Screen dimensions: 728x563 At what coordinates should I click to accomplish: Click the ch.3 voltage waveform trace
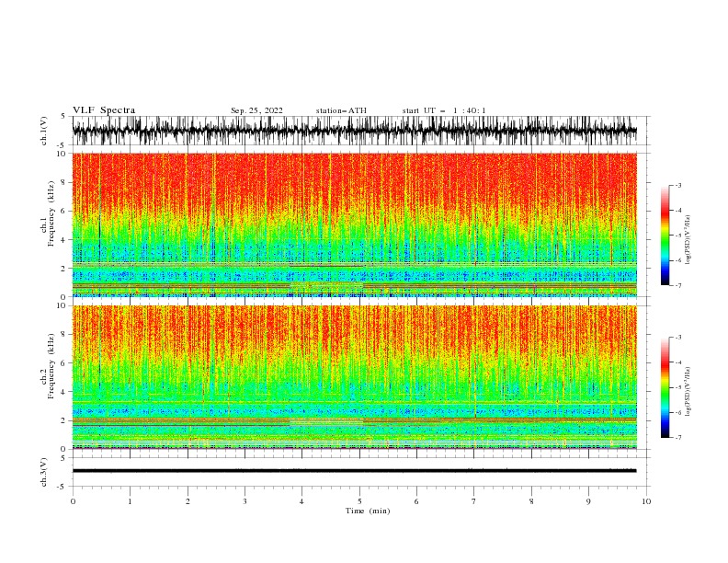355,471
